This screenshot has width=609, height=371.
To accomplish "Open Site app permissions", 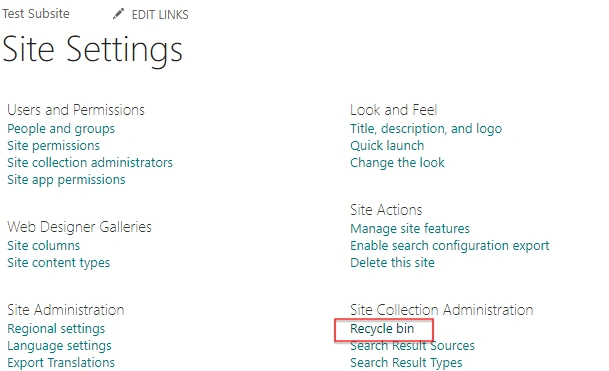I will [66, 179].
